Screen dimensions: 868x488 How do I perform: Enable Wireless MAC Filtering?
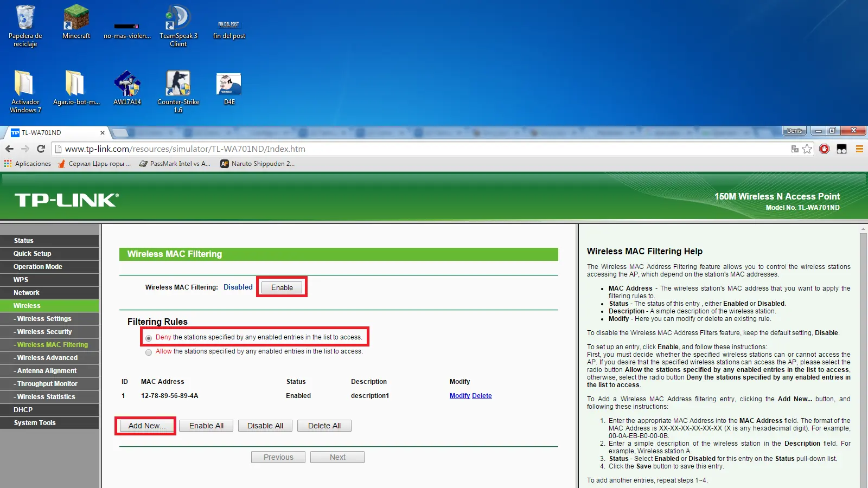point(282,287)
